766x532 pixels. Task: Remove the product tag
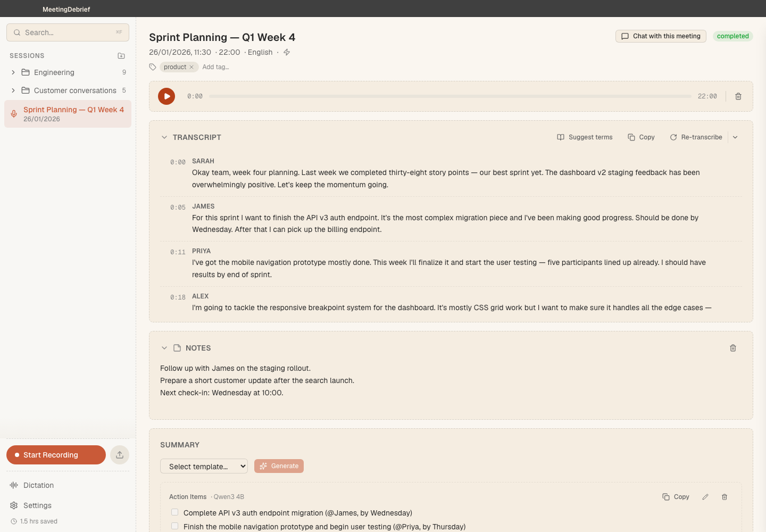pyautogui.click(x=191, y=67)
